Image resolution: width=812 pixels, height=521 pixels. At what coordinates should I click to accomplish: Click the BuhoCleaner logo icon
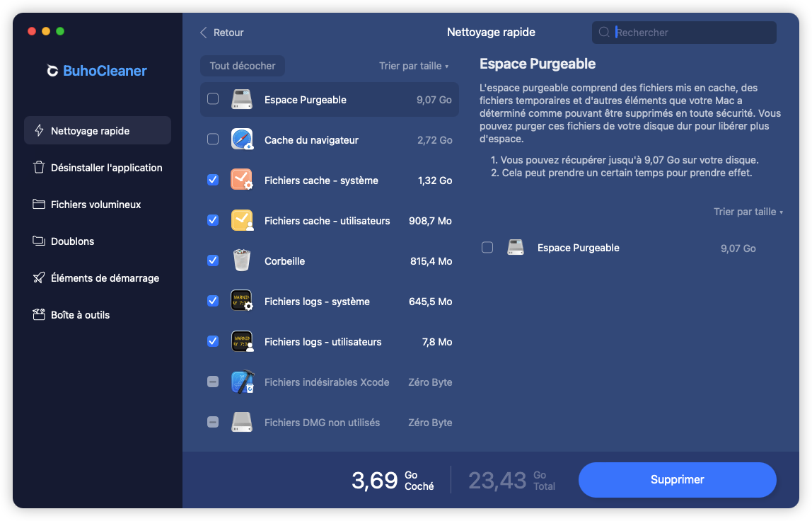(52, 71)
